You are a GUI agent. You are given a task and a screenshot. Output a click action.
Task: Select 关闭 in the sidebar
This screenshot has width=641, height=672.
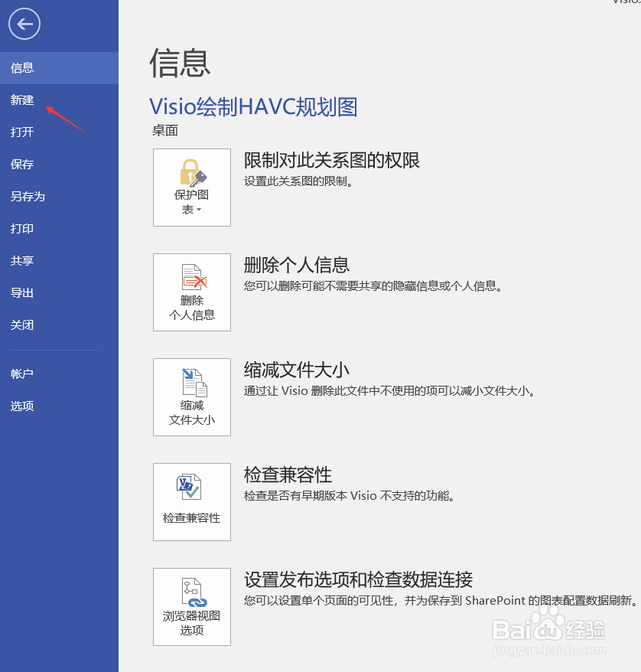59,325
